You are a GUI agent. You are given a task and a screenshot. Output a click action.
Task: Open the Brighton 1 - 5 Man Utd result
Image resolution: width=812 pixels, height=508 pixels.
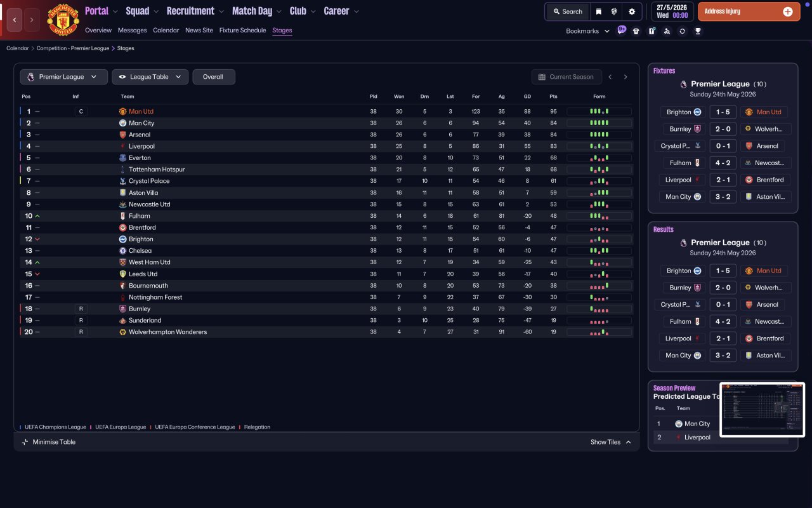pos(723,271)
